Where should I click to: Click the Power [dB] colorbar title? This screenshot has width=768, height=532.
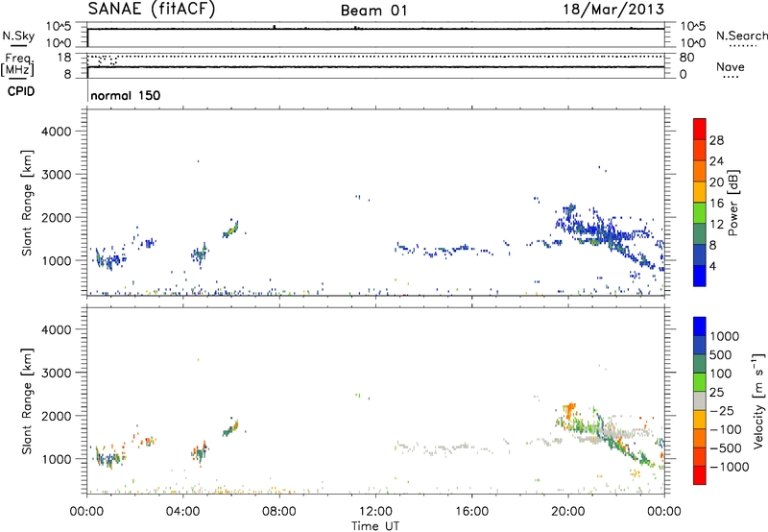point(732,203)
